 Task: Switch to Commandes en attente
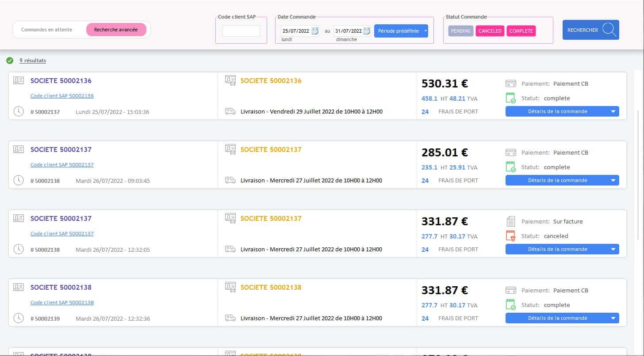pyautogui.click(x=46, y=30)
